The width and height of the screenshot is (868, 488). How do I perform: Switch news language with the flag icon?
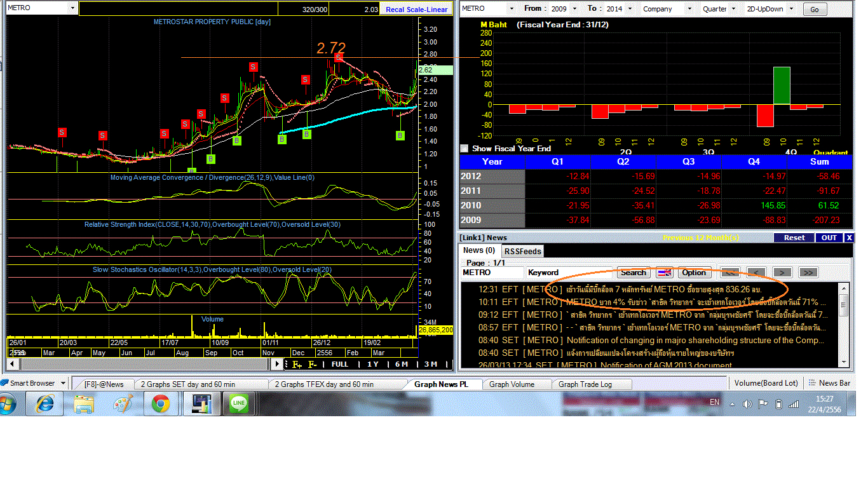664,273
